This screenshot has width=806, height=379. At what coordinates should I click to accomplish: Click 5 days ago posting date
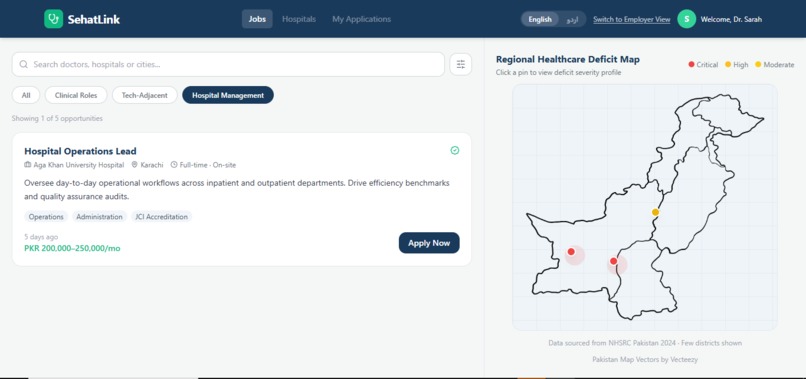point(41,237)
